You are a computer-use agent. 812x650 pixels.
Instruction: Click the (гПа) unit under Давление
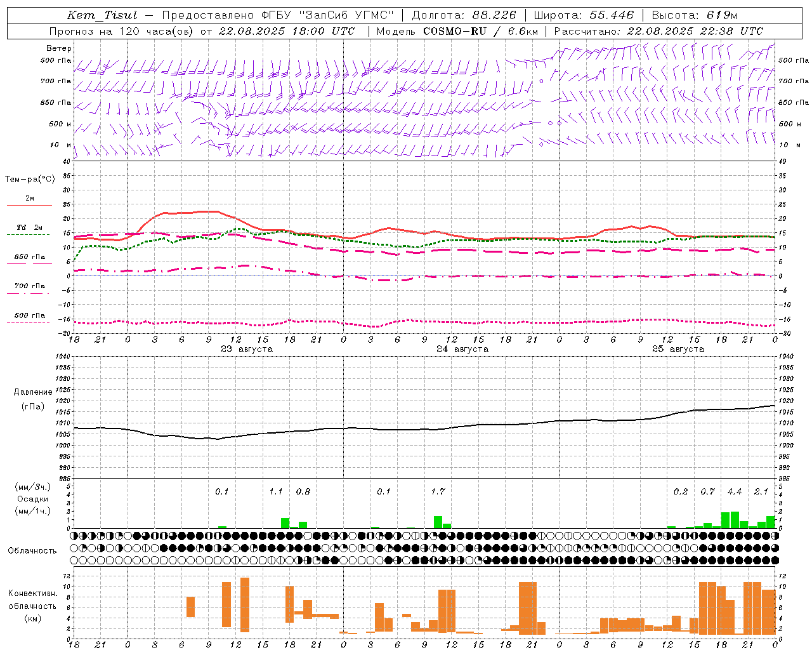click(x=33, y=407)
